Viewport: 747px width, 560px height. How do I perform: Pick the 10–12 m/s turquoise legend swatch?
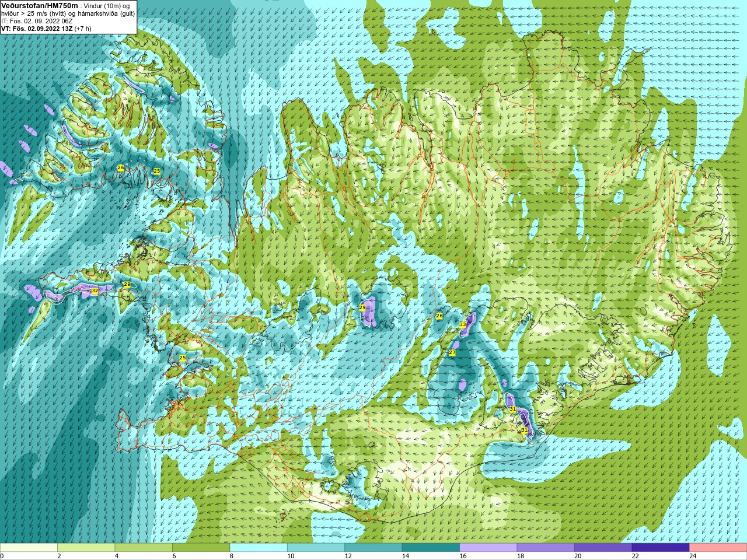click(x=316, y=548)
